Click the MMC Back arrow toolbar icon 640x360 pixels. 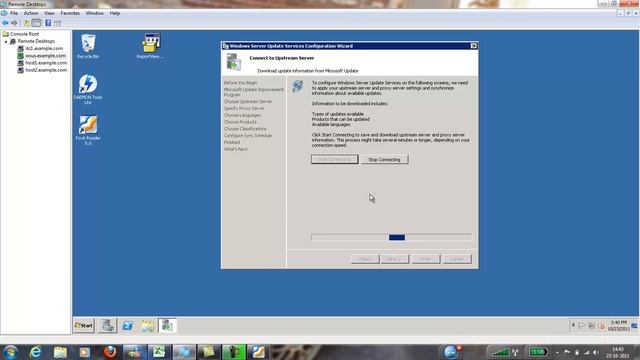pyautogui.click(x=5, y=23)
